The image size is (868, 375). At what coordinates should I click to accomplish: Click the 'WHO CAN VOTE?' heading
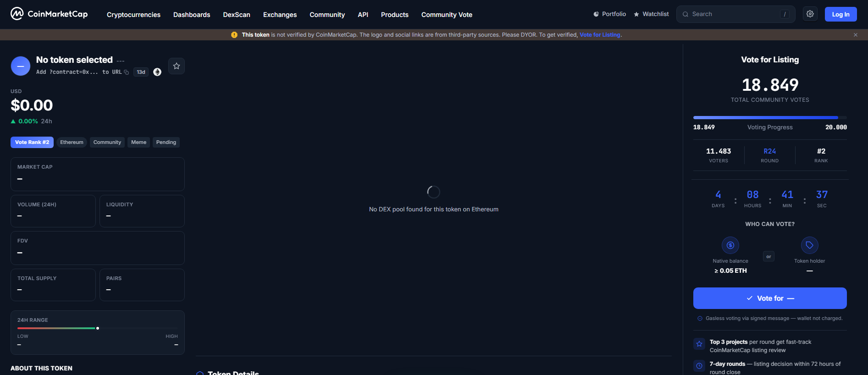(770, 224)
